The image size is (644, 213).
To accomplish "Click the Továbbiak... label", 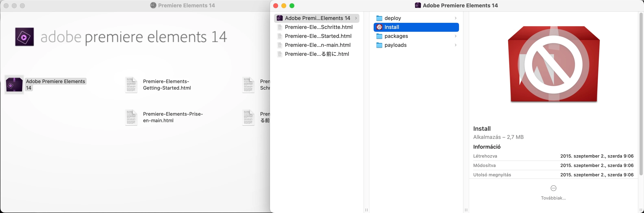I will [x=553, y=198].
